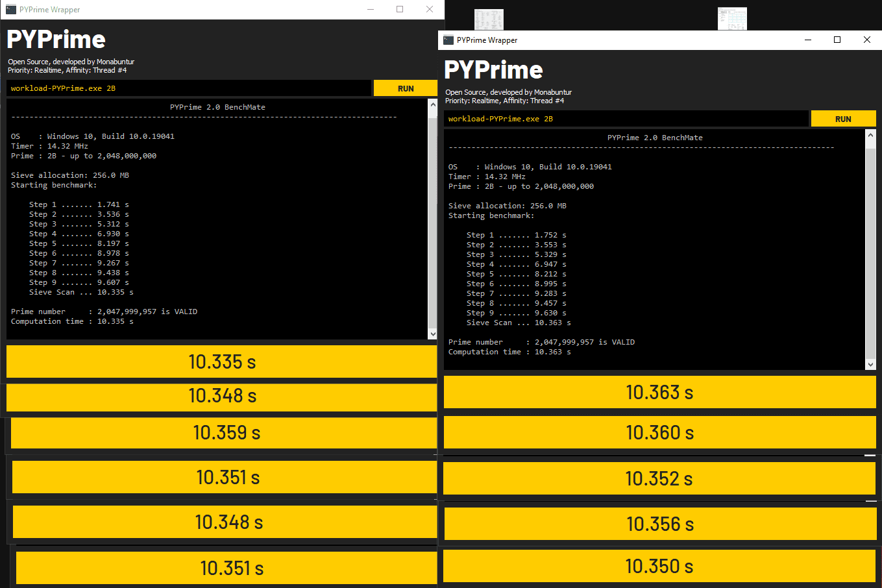Image resolution: width=882 pixels, height=588 pixels.
Task: Click the "Step 3 ....... 5.312 s" line
Action: point(79,224)
